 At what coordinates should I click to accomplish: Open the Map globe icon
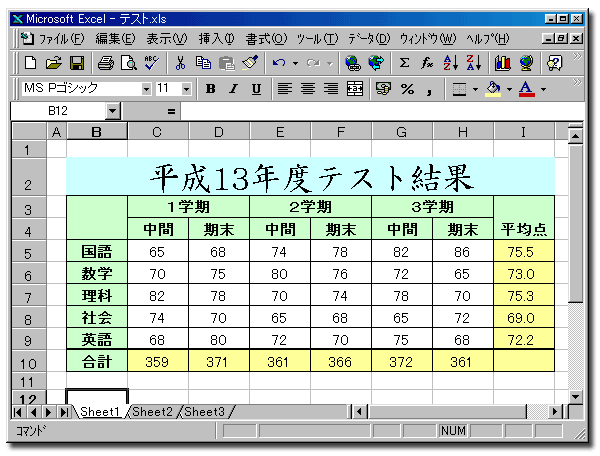526,63
